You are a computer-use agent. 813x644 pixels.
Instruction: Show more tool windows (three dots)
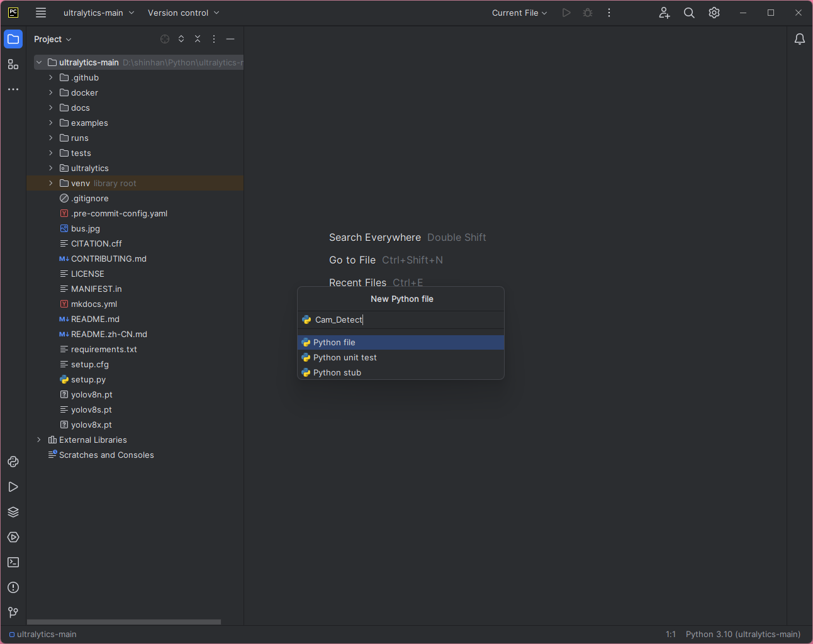coord(13,89)
